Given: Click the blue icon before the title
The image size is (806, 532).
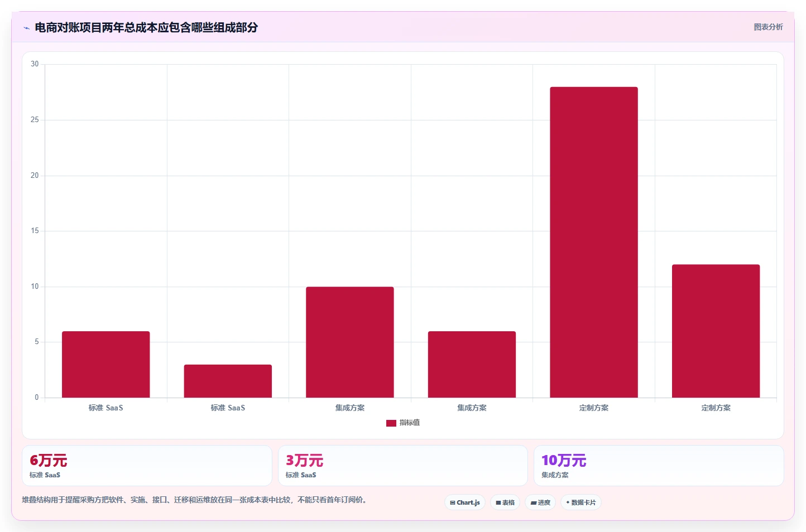Looking at the screenshot, I should click(x=26, y=28).
